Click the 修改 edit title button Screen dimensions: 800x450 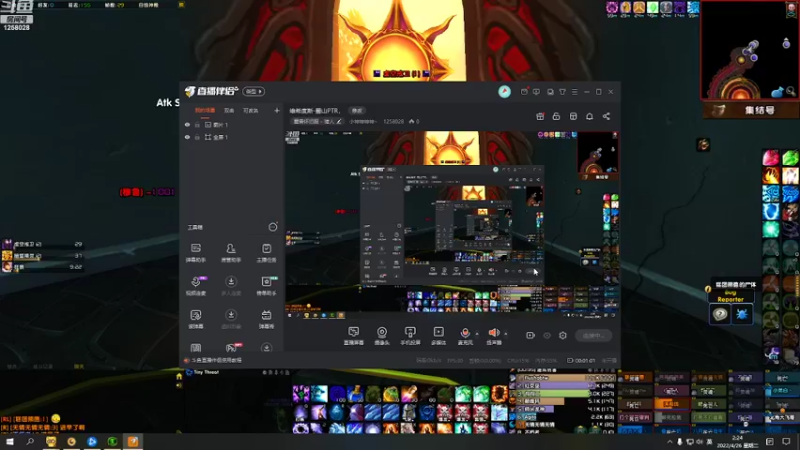(357, 111)
